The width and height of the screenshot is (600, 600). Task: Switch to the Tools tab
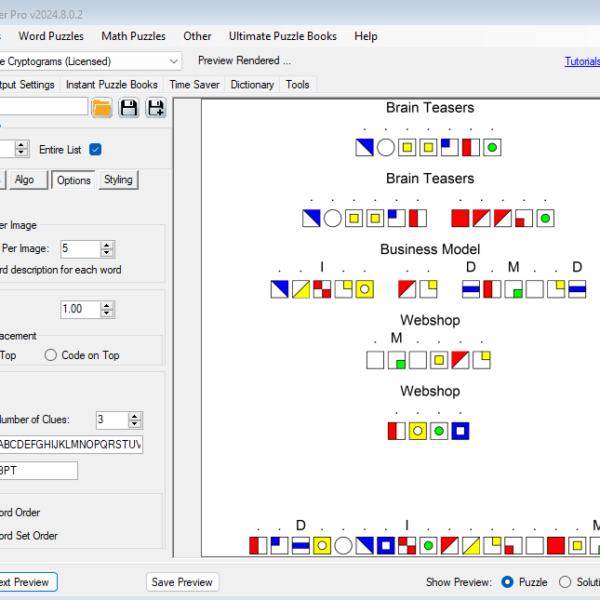pyautogui.click(x=297, y=85)
